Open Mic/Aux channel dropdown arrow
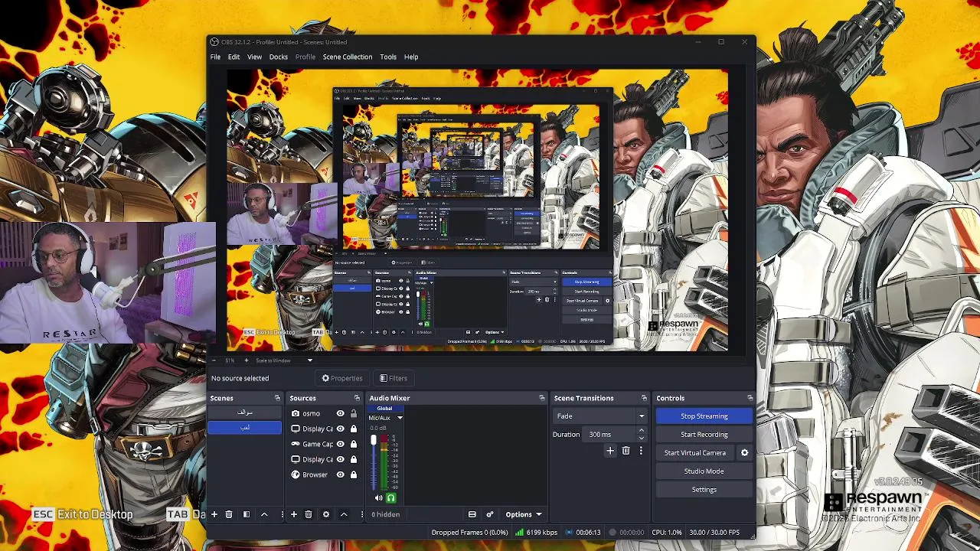 click(x=400, y=418)
